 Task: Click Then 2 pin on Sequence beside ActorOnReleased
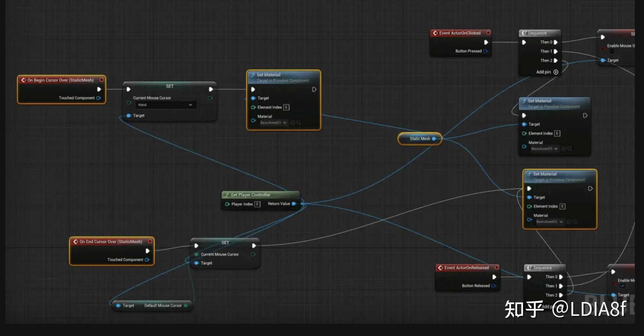point(561,295)
